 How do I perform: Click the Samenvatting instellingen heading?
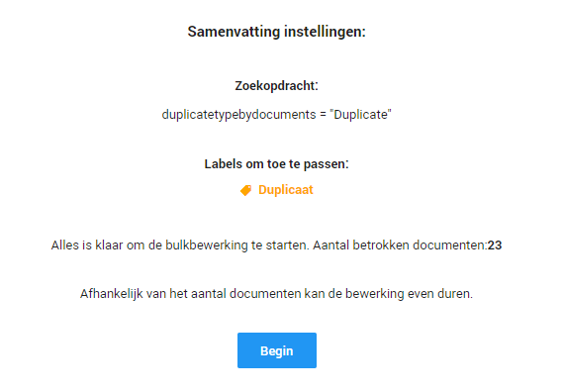[x=277, y=32]
